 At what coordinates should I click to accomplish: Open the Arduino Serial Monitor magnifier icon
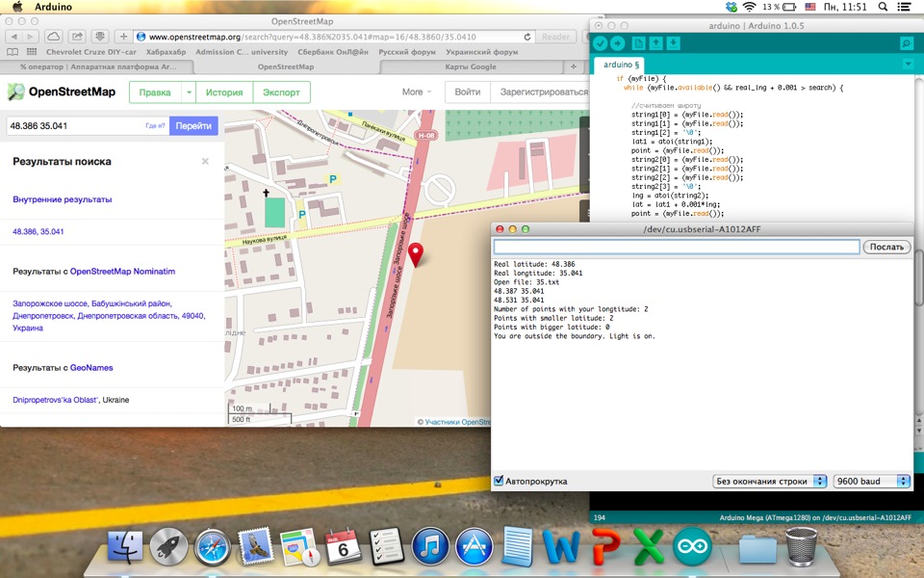click(x=907, y=43)
